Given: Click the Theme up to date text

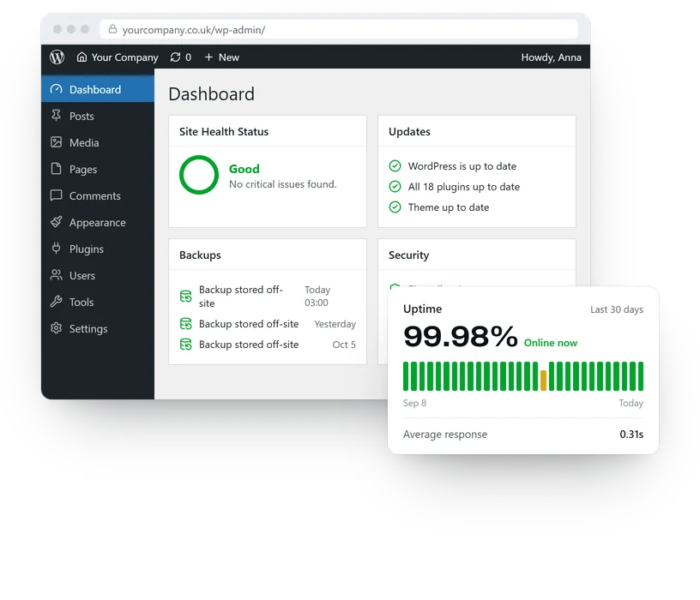Looking at the screenshot, I should [448, 207].
